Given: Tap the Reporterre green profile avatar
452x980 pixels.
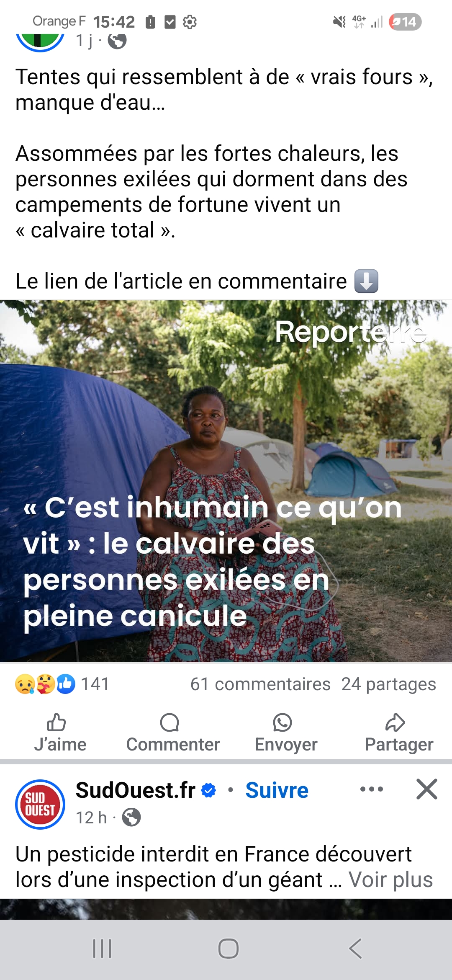Looking at the screenshot, I should [40, 41].
